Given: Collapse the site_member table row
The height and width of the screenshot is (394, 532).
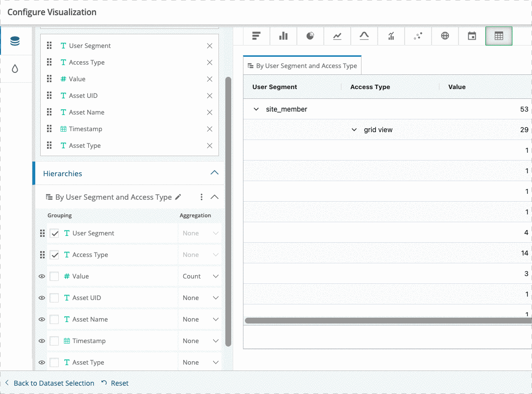Looking at the screenshot, I should pyautogui.click(x=256, y=109).
